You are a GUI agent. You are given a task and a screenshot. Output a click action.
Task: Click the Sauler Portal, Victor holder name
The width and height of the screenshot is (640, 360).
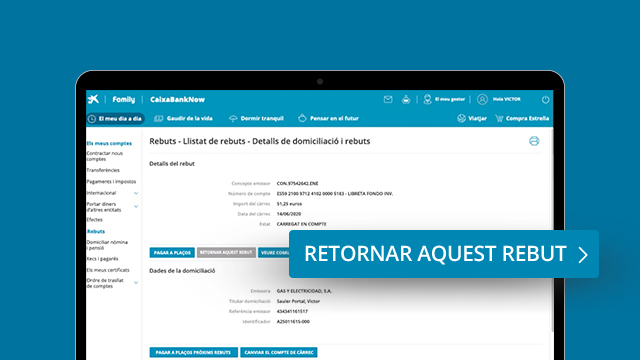(298, 301)
